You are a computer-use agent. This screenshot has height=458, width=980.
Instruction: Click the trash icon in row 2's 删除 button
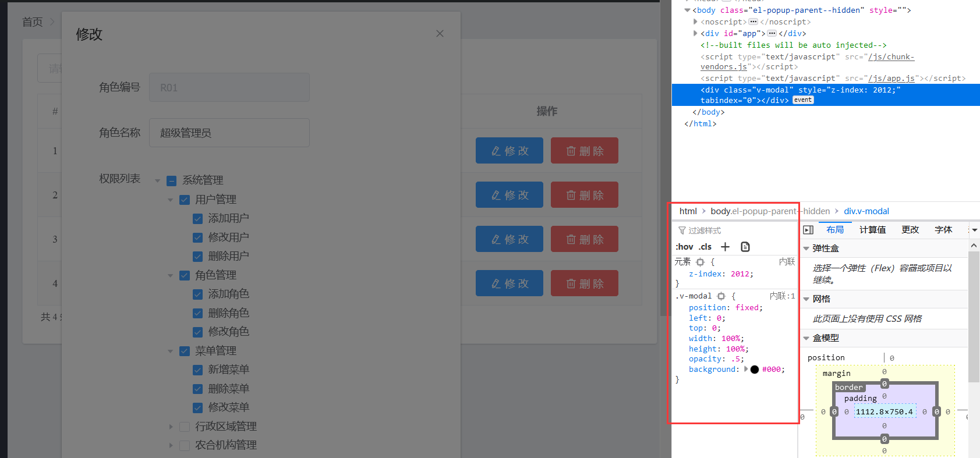[x=571, y=195]
